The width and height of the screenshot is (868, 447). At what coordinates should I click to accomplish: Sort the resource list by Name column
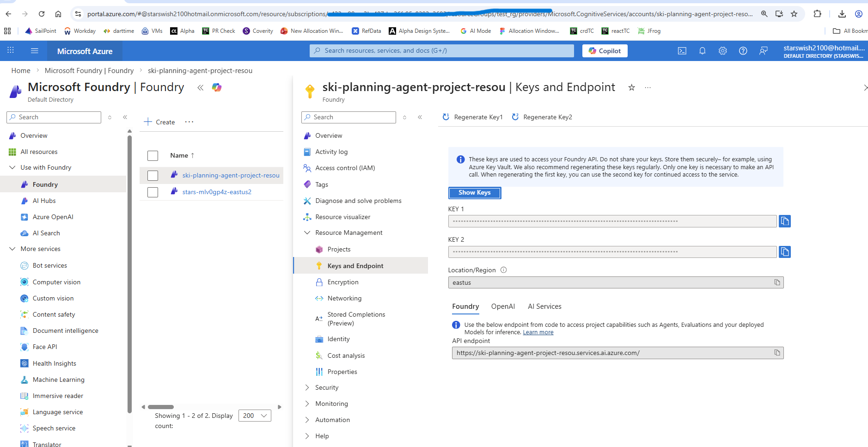click(182, 156)
